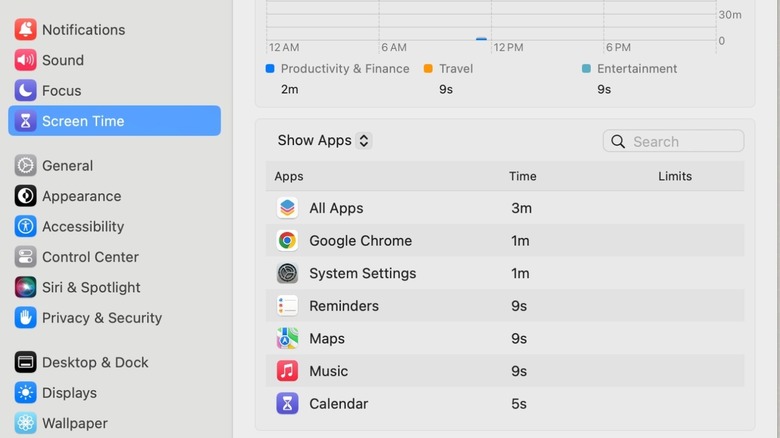The width and height of the screenshot is (780, 438).
Task: Sort by the Time column header
Action: pyautogui.click(x=522, y=176)
